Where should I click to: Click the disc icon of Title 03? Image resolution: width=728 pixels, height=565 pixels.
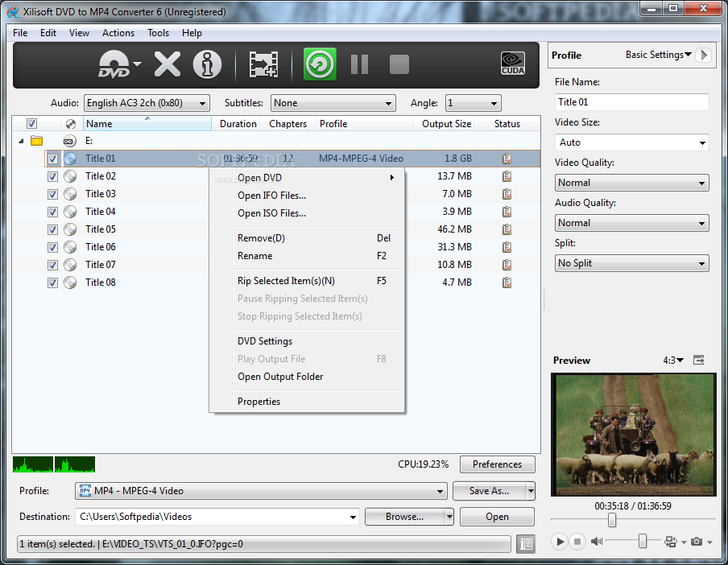tap(70, 194)
